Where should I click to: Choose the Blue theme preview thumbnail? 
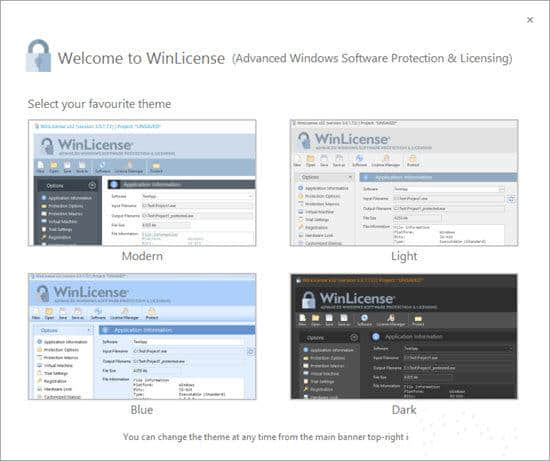(x=142, y=336)
